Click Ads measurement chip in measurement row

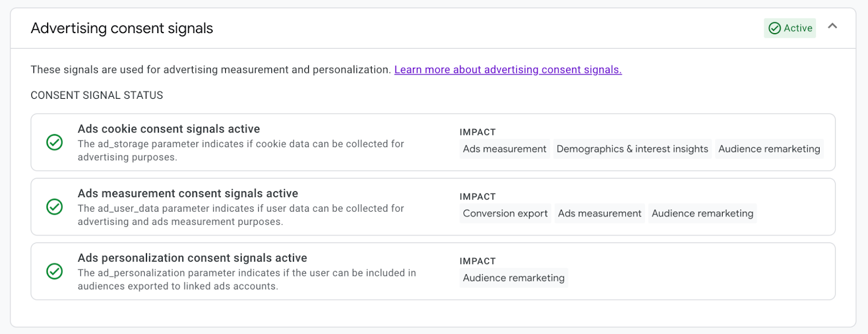(x=599, y=213)
